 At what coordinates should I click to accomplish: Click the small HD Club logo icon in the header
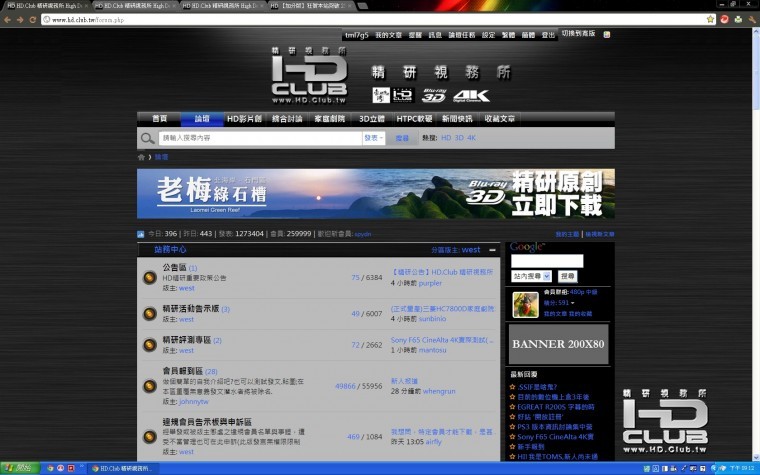tap(403, 95)
